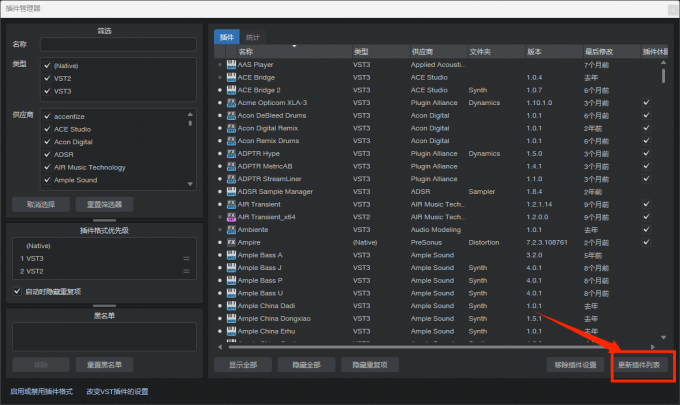Click the Ampire FX plugin icon
Image resolution: width=680 pixels, height=405 pixels.
pyautogui.click(x=230, y=242)
